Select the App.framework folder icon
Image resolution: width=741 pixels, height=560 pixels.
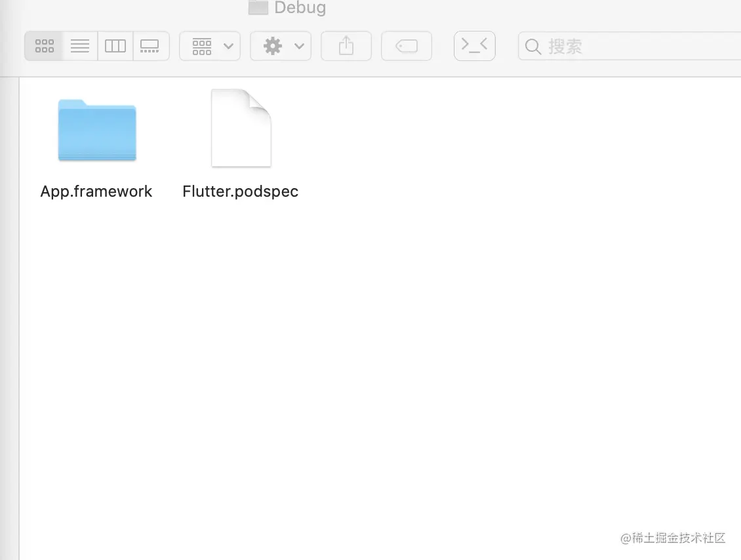[x=97, y=130]
